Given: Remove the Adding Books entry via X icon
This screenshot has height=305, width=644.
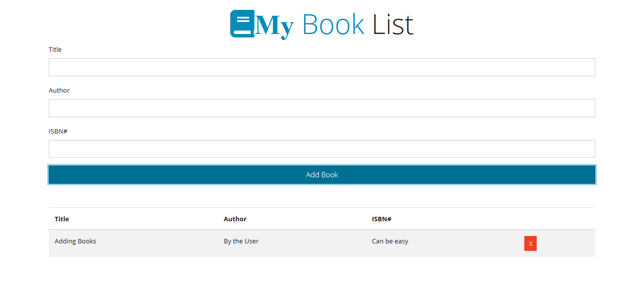Looking at the screenshot, I should 530,243.
